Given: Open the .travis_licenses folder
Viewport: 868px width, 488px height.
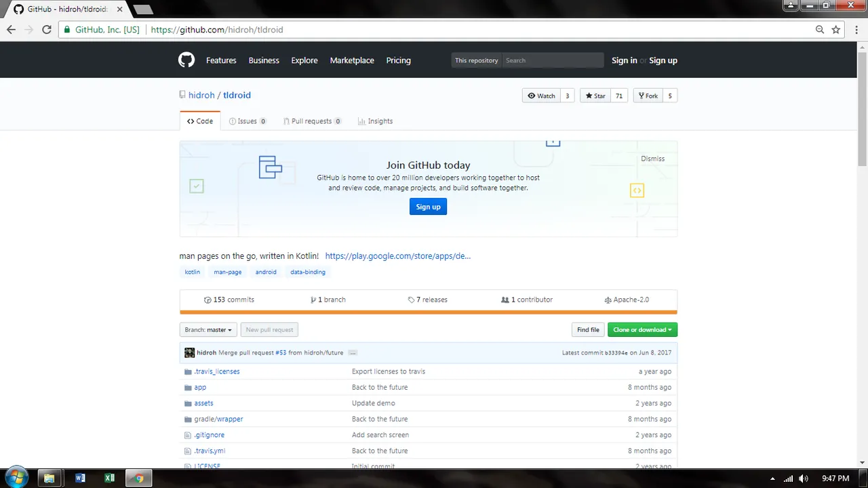Looking at the screenshot, I should tap(216, 371).
